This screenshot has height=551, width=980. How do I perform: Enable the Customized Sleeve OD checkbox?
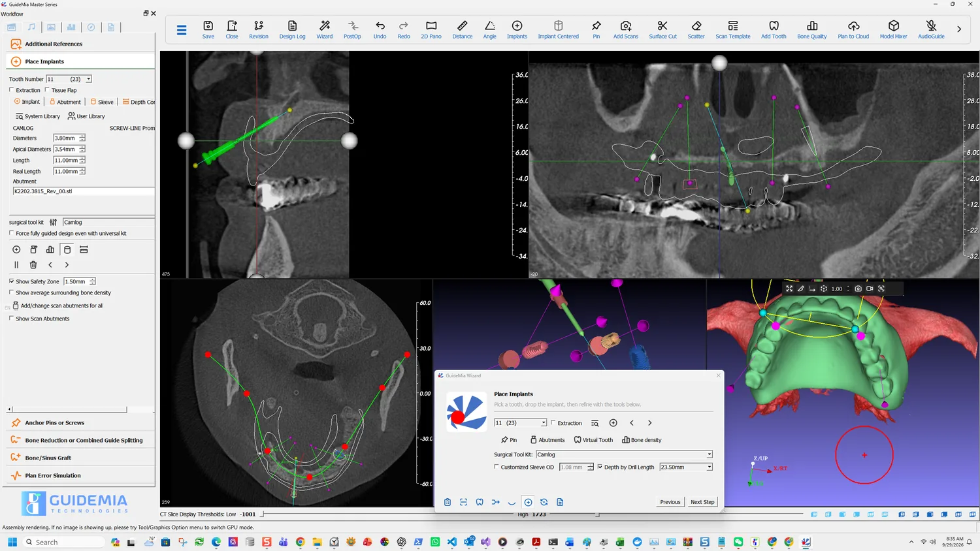pos(497,467)
